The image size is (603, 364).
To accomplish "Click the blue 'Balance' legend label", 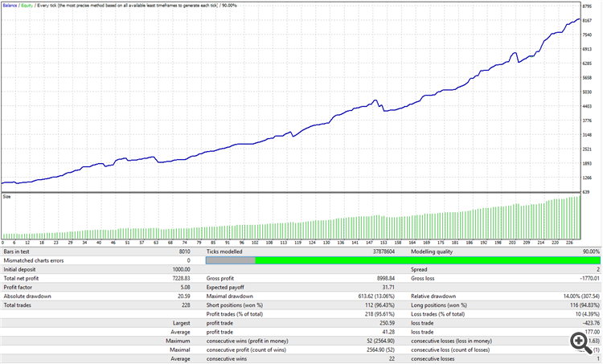I will [10, 6].
